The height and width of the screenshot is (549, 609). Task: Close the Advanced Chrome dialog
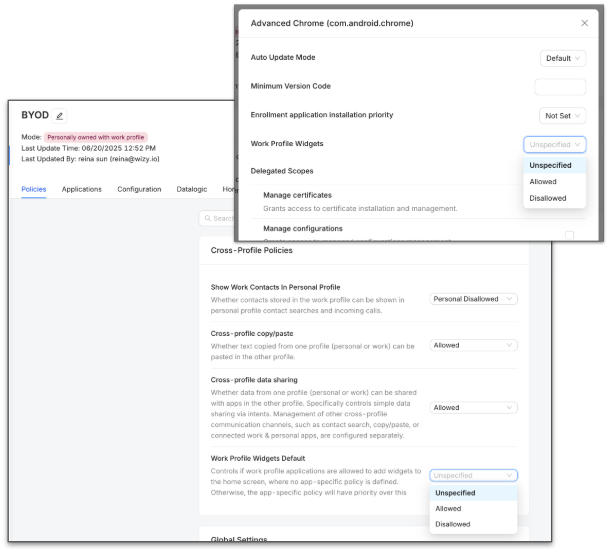click(x=584, y=23)
